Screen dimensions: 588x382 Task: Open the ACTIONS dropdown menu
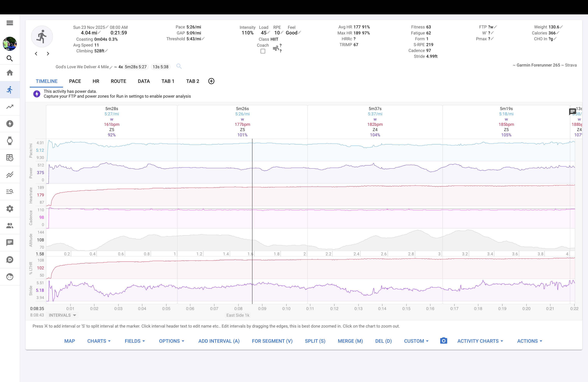coord(529,341)
